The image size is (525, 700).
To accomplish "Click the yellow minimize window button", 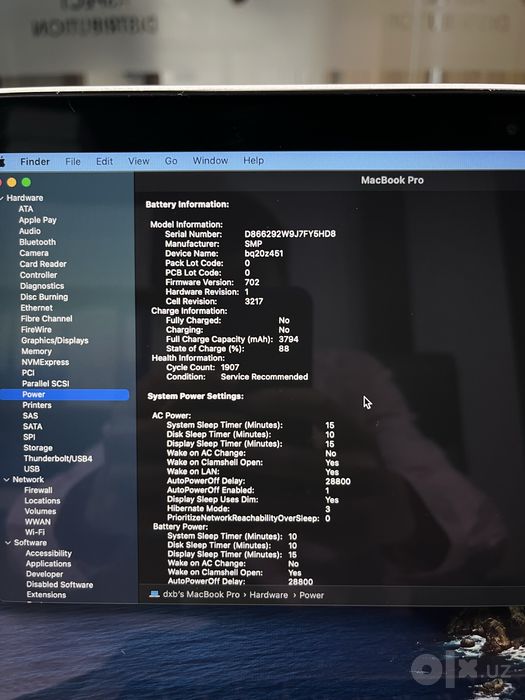I will (x=12, y=182).
